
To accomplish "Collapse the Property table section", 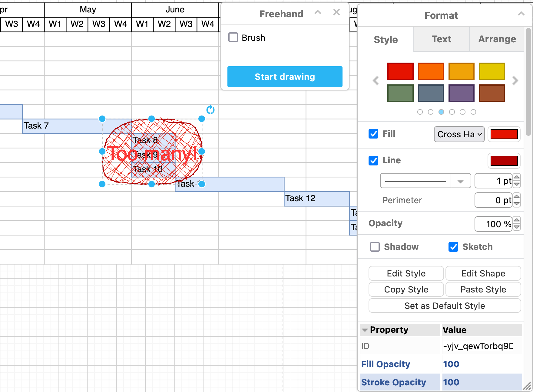I will (364, 330).
